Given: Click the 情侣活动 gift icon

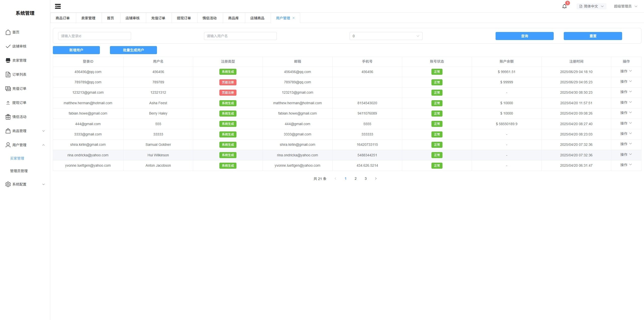Looking at the screenshot, I should tap(8, 117).
